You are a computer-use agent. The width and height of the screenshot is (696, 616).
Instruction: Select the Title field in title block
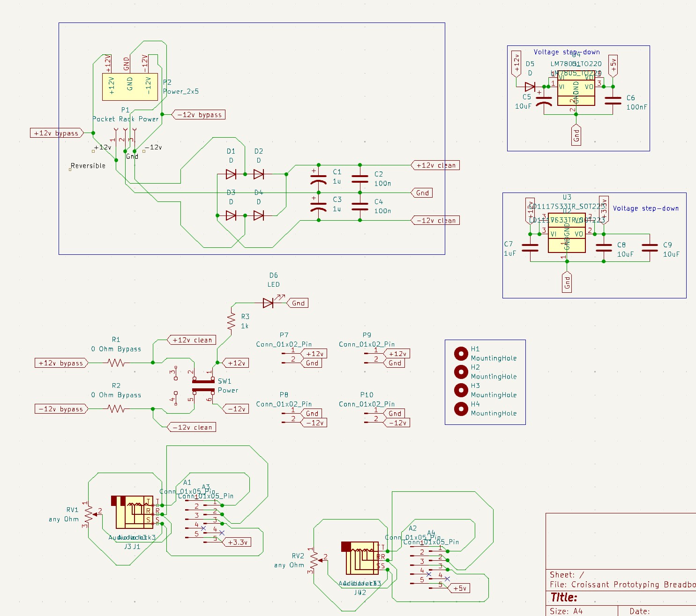click(x=564, y=597)
